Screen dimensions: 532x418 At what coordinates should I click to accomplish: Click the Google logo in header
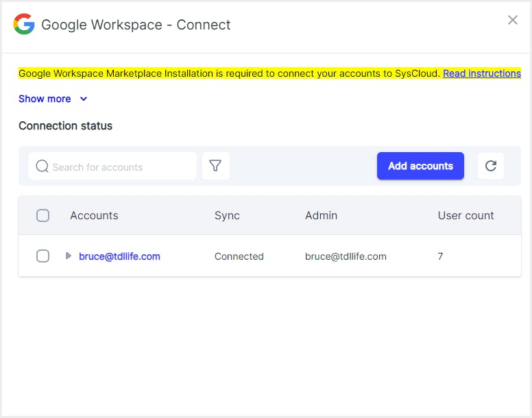click(x=24, y=24)
